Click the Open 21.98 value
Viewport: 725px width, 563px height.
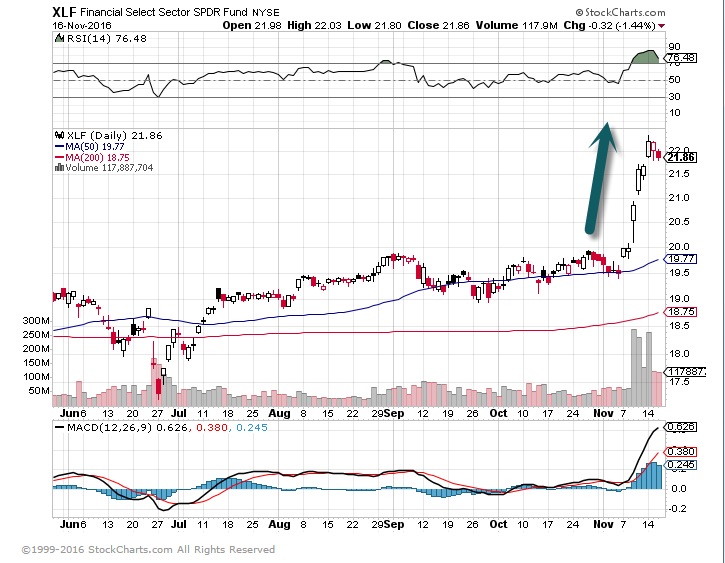(x=252, y=25)
